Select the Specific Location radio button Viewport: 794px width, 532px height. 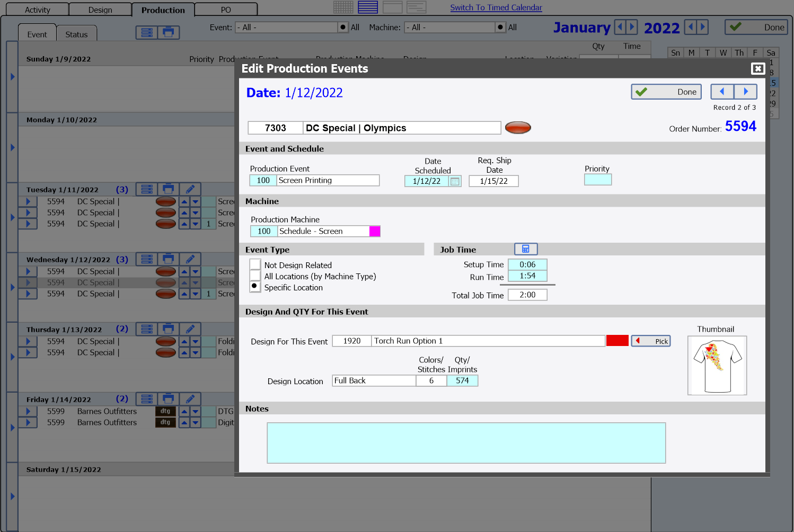pos(255,286)
